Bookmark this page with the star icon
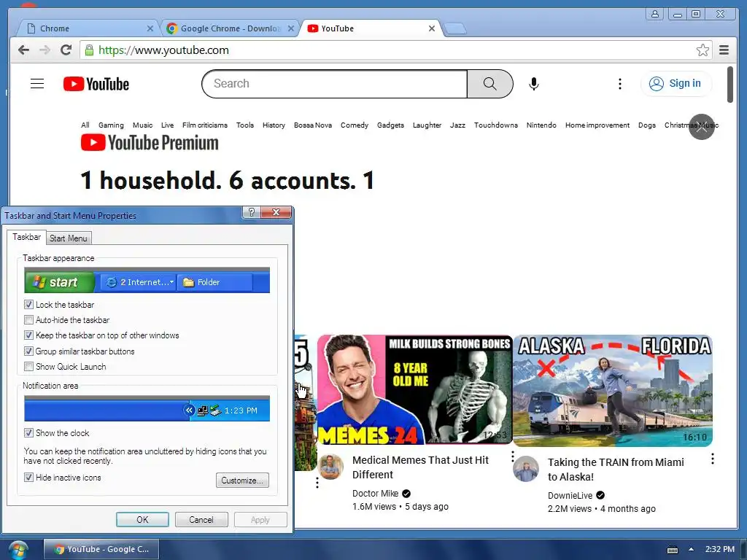747x560 pixels. coord(703,50)
